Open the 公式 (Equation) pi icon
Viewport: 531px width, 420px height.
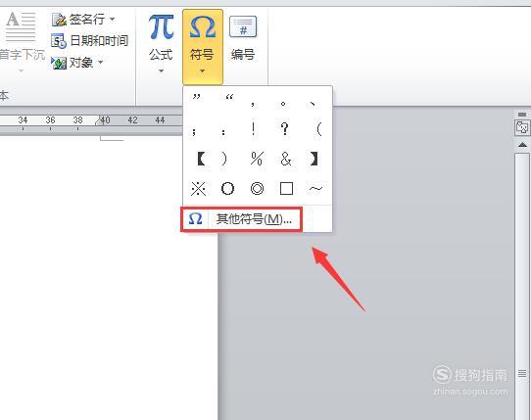pyautogui.click(x=161, y=26)
